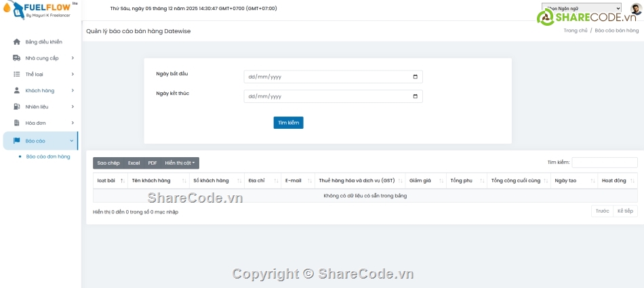Click the truck icon for Nhà cung cấp
This screenshot has width=644, height=288.
(17, 58)
